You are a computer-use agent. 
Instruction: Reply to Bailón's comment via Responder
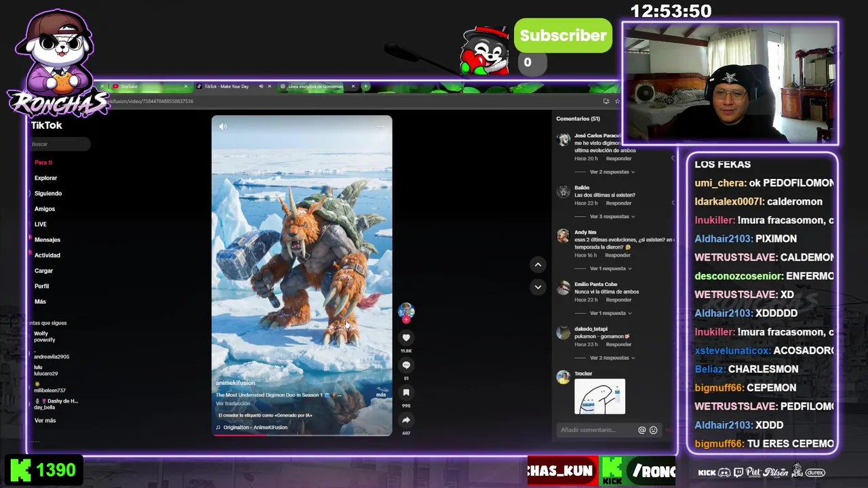pos(618,203)
